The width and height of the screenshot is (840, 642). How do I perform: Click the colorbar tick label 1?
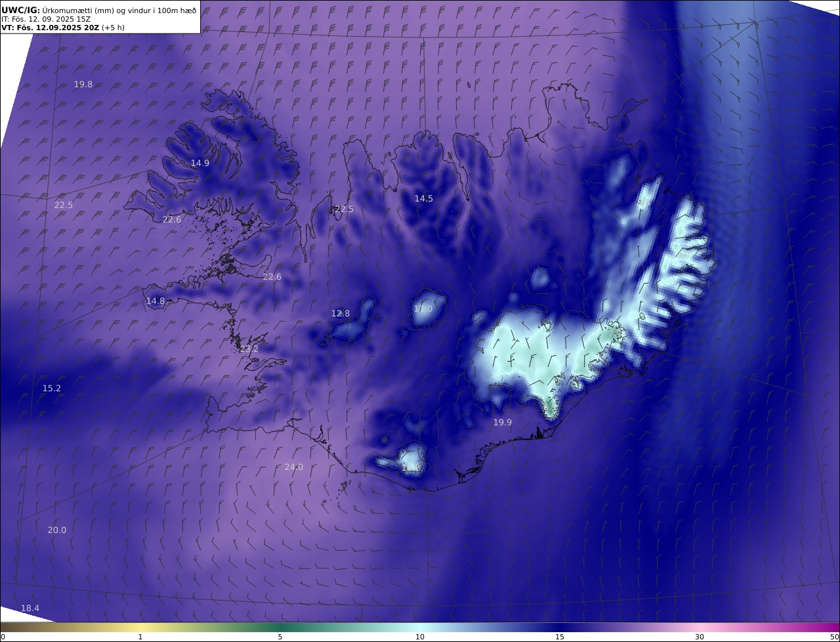[x=140, y=637]
